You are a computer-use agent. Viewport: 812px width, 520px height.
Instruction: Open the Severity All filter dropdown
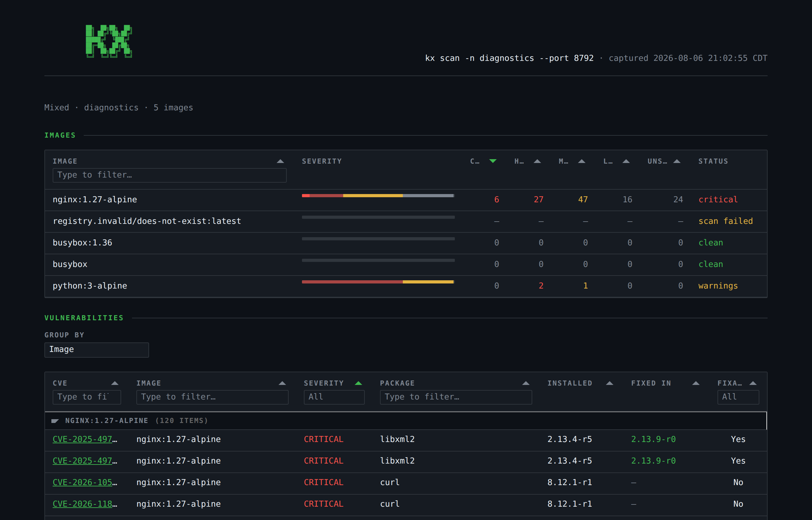pyautogui.click(x=334, y=397)
